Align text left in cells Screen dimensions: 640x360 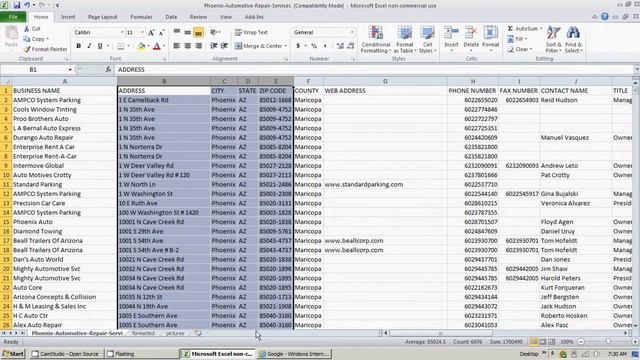coord(177,46)
